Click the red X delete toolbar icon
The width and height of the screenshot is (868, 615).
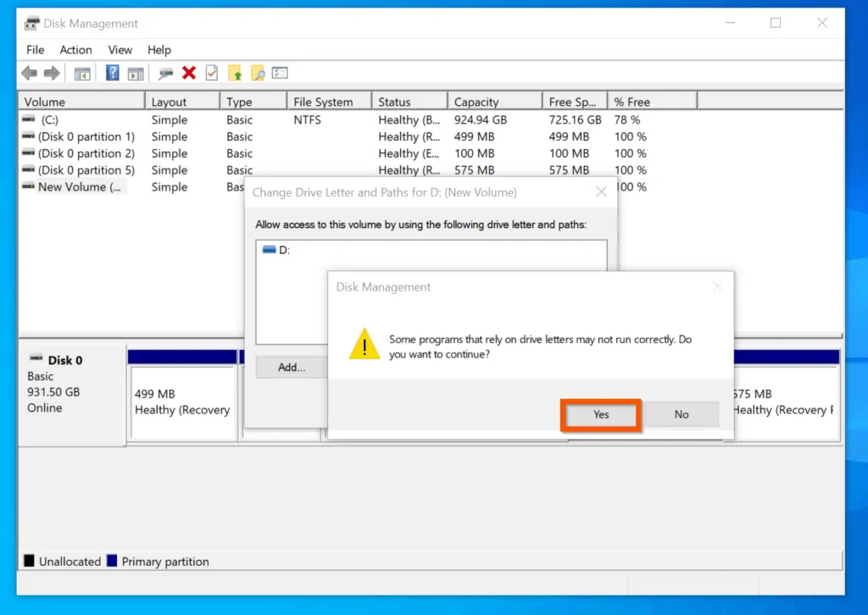[x=189, y=74]
